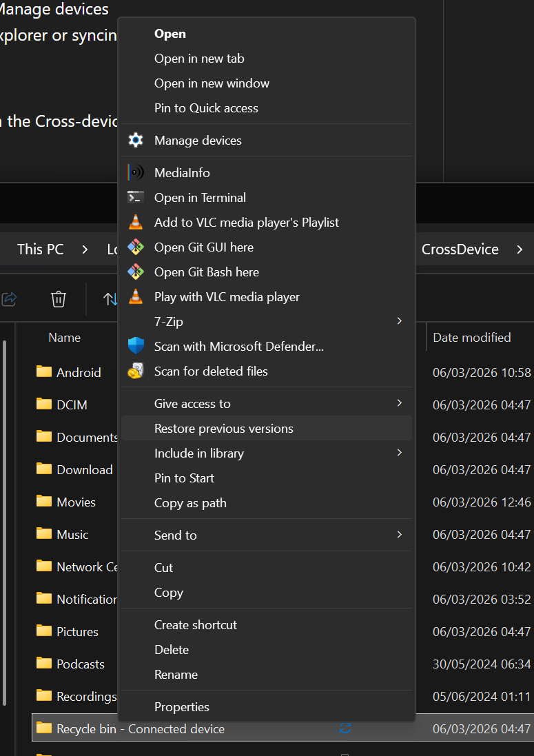Click the MediaInfo icon in context menu
534x756 pixels.
[x=136, y=172]
